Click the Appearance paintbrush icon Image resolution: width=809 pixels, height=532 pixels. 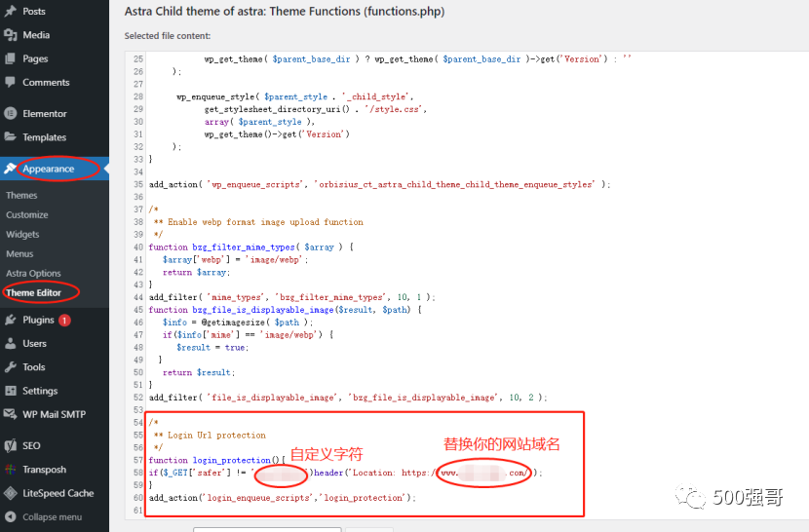click(11, 169)
